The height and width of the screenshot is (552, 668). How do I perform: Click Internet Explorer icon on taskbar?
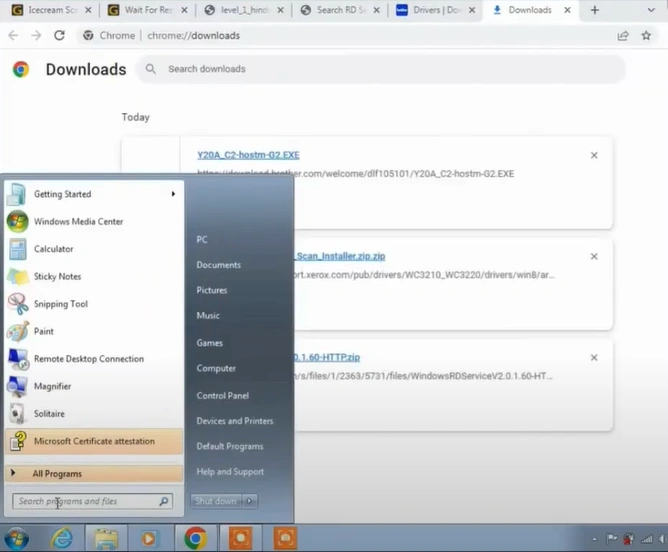62,539
